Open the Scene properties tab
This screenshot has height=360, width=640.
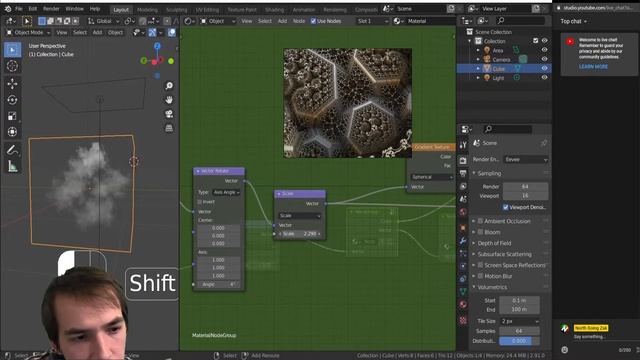463,199
